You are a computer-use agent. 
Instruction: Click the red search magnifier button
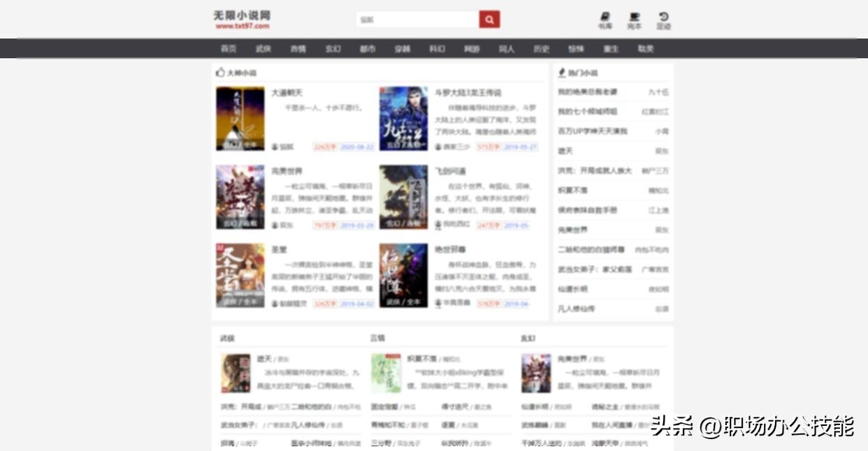pos(489,20)
